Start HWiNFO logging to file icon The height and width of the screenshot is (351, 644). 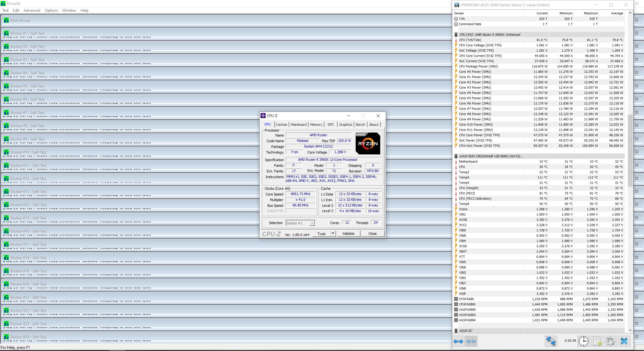click(597, 341)
